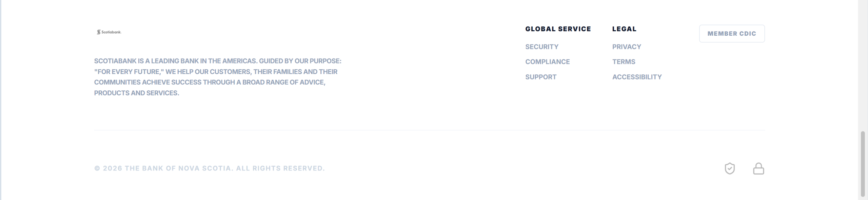Click the "Products and services." text

[x=136, y=93]
